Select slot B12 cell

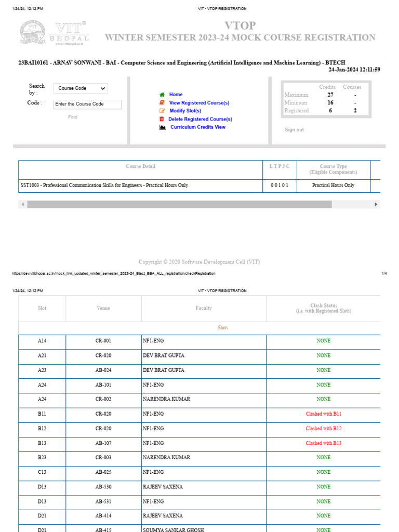pyautogui.click(x=42, y=429)
